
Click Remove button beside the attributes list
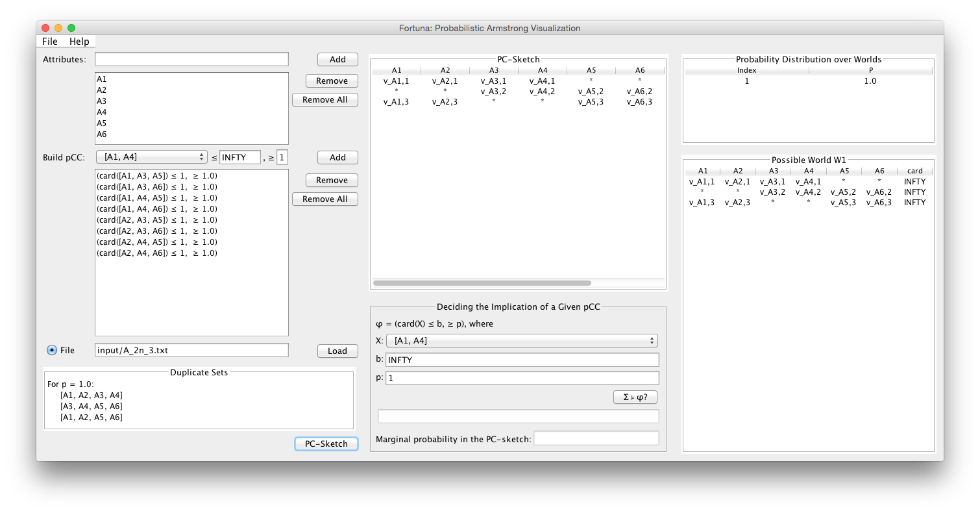pos(332,81)
